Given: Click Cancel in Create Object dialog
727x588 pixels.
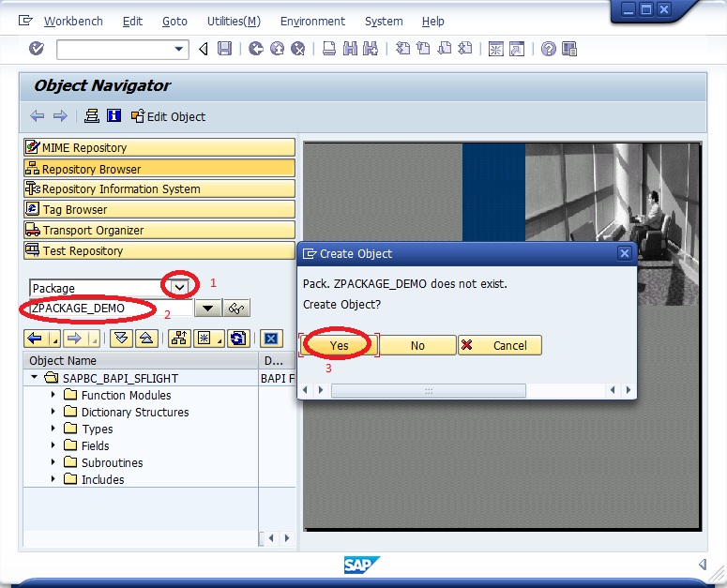Looking at the screenshot, I should pyautogui.click(x=499, y=345).
